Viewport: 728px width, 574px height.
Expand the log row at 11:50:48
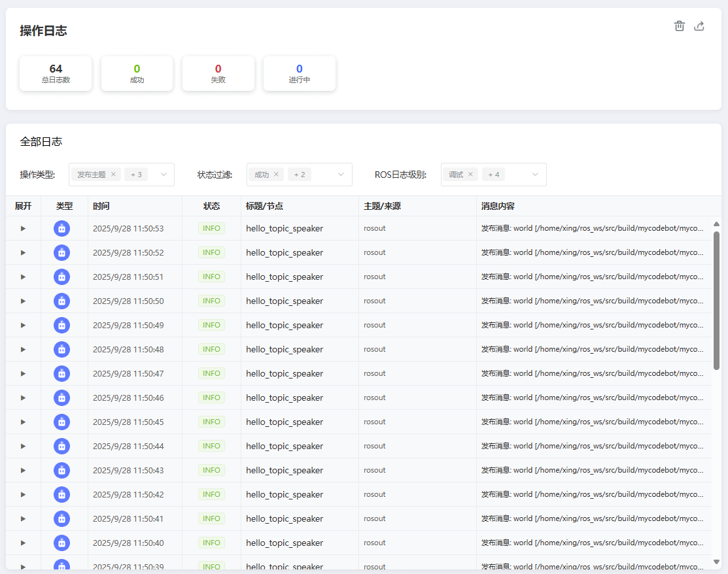[x=23, y=350]
